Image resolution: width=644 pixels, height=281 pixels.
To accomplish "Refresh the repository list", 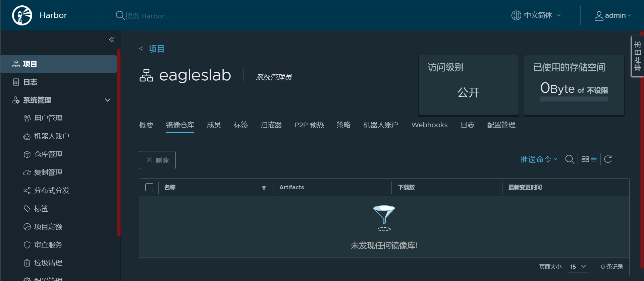I will 608,159.
